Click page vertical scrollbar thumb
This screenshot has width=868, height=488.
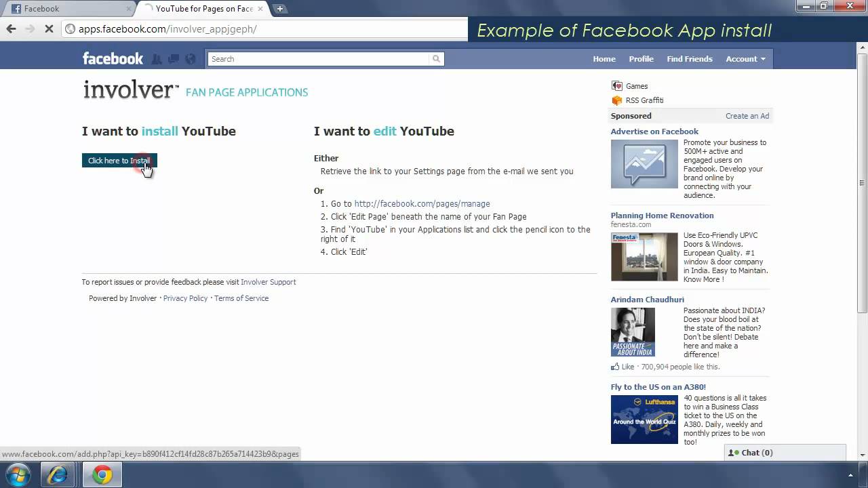click(862, 183)
